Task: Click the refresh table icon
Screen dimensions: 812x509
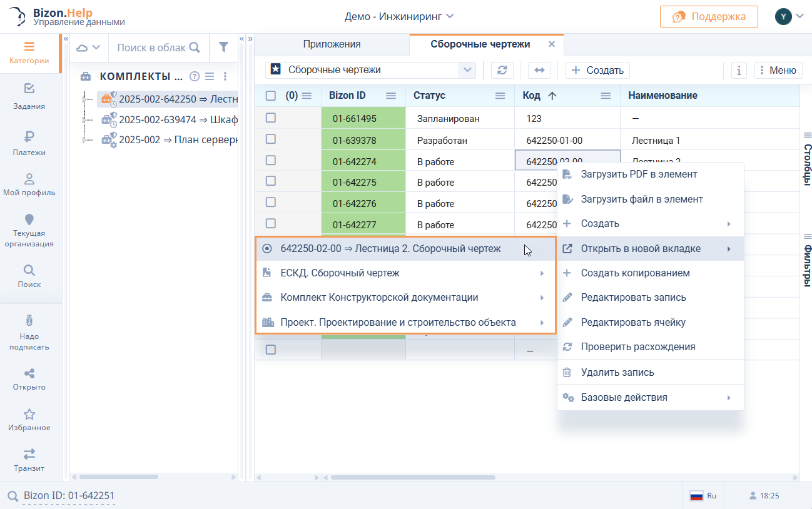Action: pyautogui.click(x=502, y=70)
